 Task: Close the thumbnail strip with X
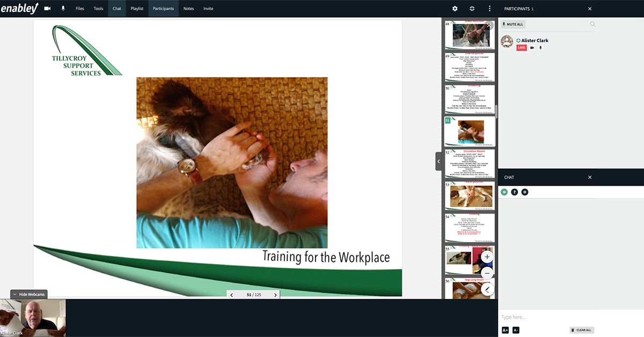pos(488,25)
